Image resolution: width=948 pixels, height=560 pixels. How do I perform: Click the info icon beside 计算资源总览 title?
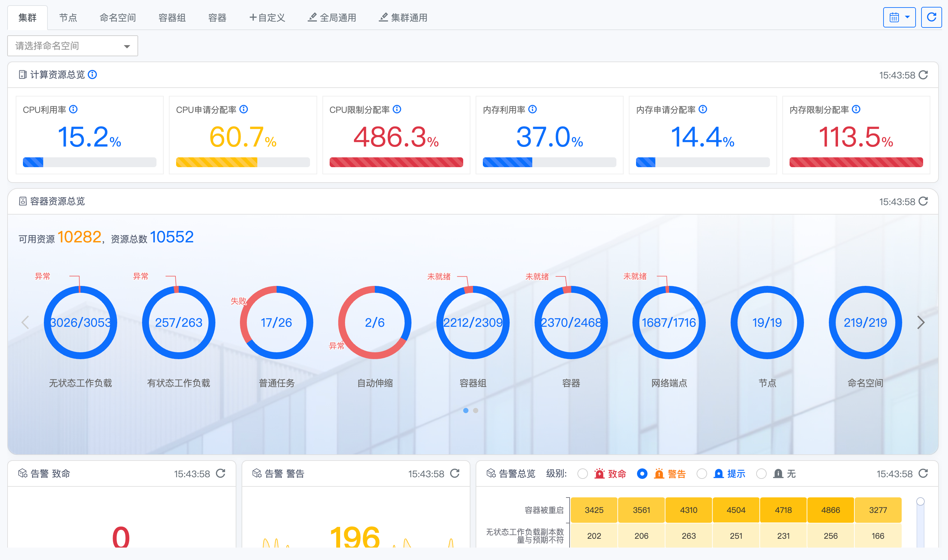pos(93,74)
